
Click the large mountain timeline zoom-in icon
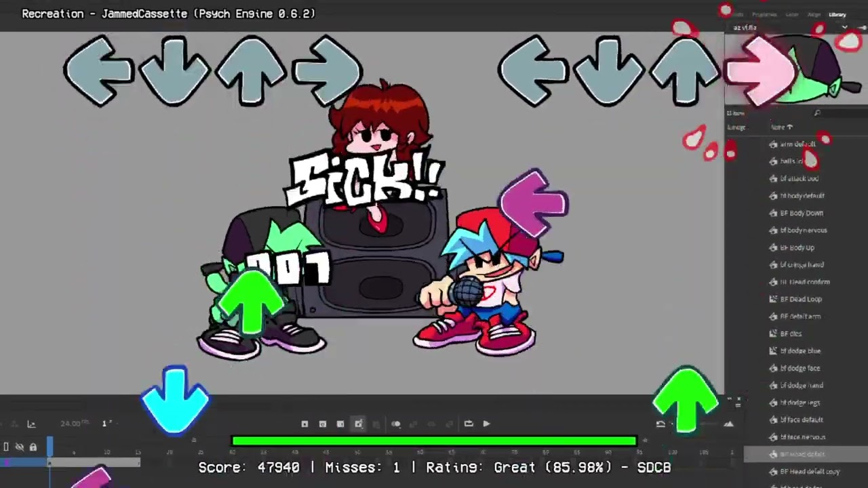click(728, 424)
